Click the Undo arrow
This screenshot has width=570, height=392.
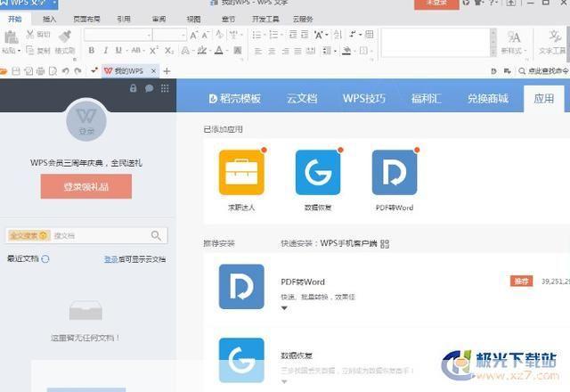(65, 71)
